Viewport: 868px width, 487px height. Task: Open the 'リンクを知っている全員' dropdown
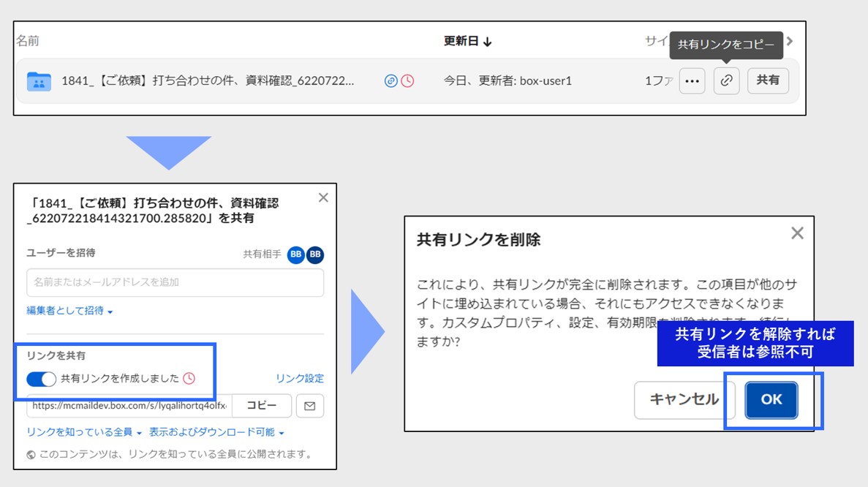point(83,432)
